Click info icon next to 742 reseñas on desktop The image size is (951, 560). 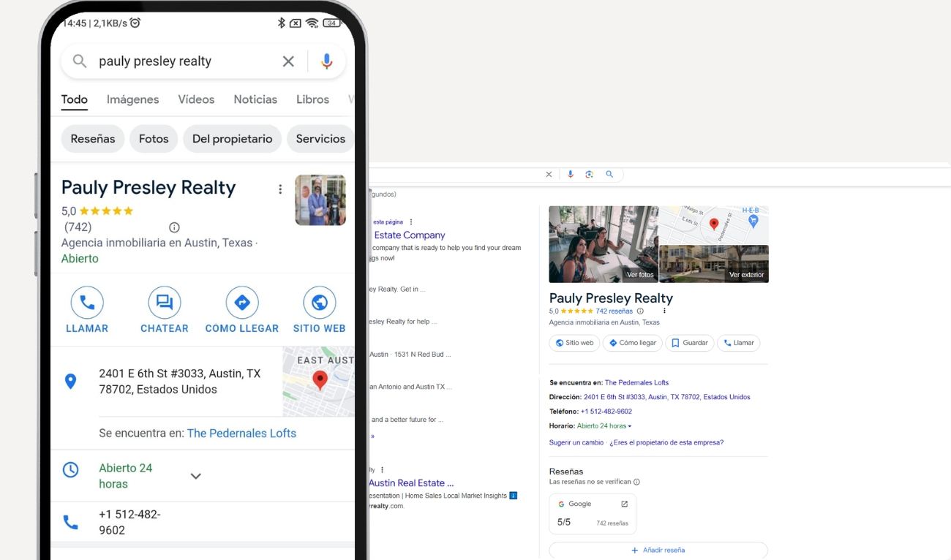tap(640, 311)
